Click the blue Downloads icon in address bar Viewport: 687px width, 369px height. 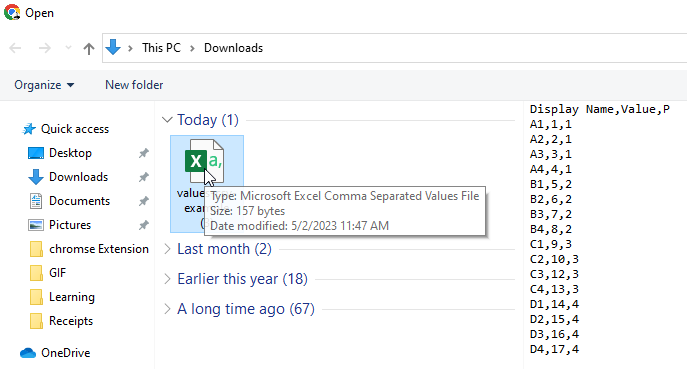coord(113,47)
